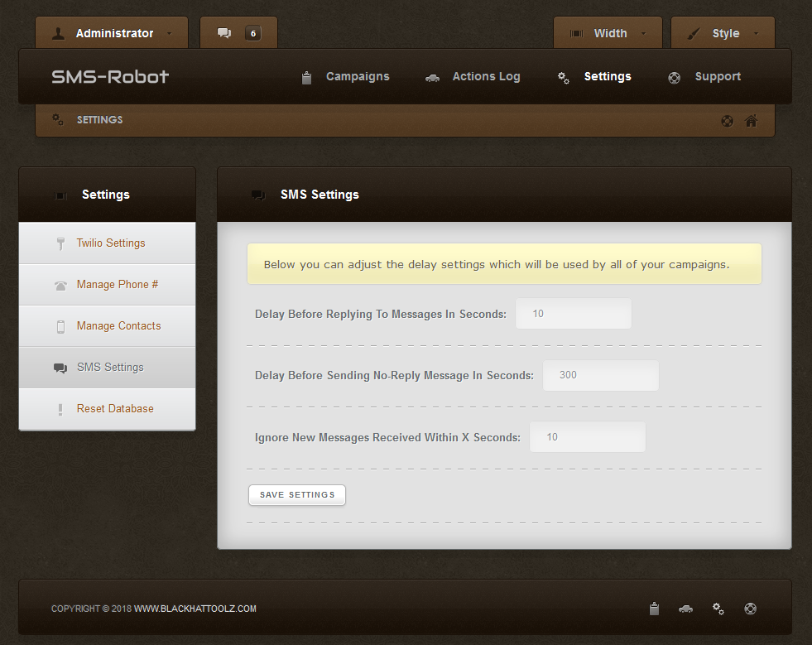The image size is (812, 645).
Task: Focus the reply delay seconds field
Action: pyautogui.click(x=574, y=314)
